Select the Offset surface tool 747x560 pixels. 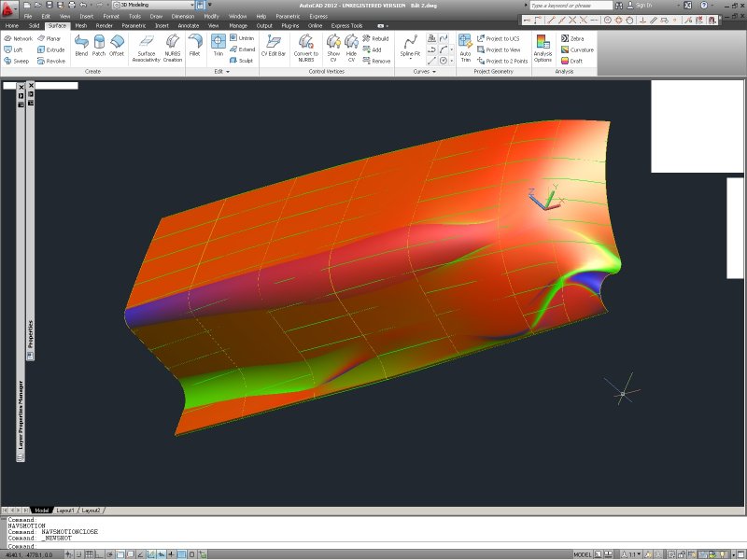(x=116, y=43)
